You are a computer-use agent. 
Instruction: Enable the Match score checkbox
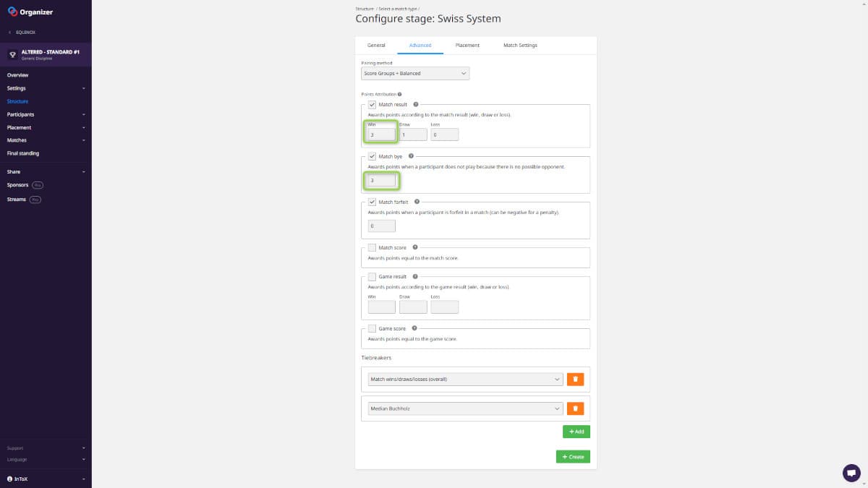372,247
